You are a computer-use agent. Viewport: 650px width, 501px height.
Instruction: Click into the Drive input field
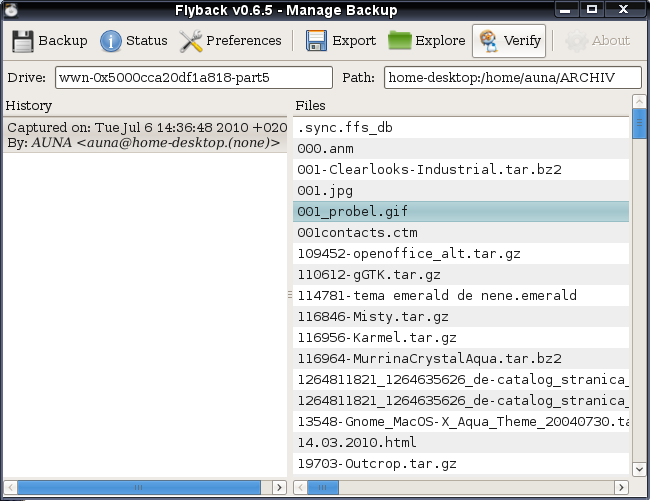coord(194,77)
